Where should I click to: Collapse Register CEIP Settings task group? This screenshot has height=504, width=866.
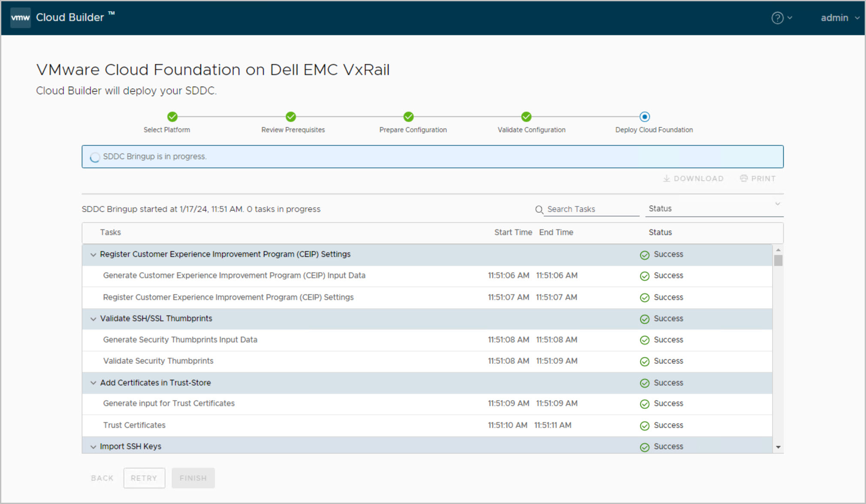coord(93,255)
